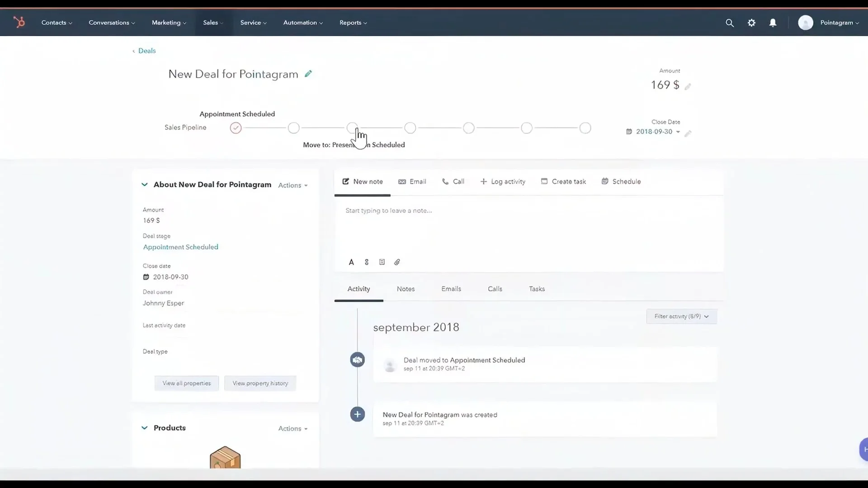This screenshot has height=488, width=868.
Task: Open the Automation menu
Action: pos(303,23)
